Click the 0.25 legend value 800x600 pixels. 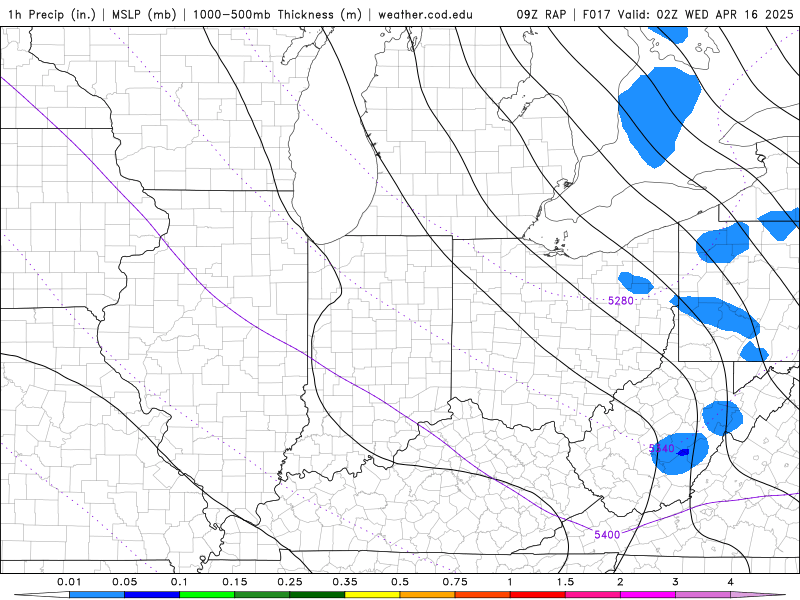click(290, 582)
